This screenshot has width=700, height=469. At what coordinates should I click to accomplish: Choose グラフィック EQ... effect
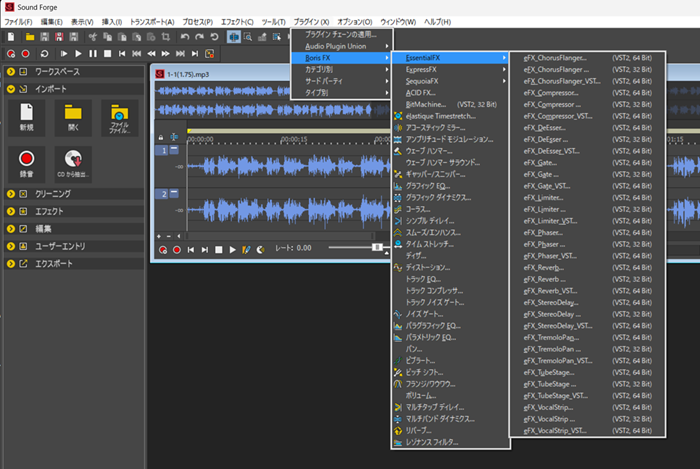(x=450, y=186)
